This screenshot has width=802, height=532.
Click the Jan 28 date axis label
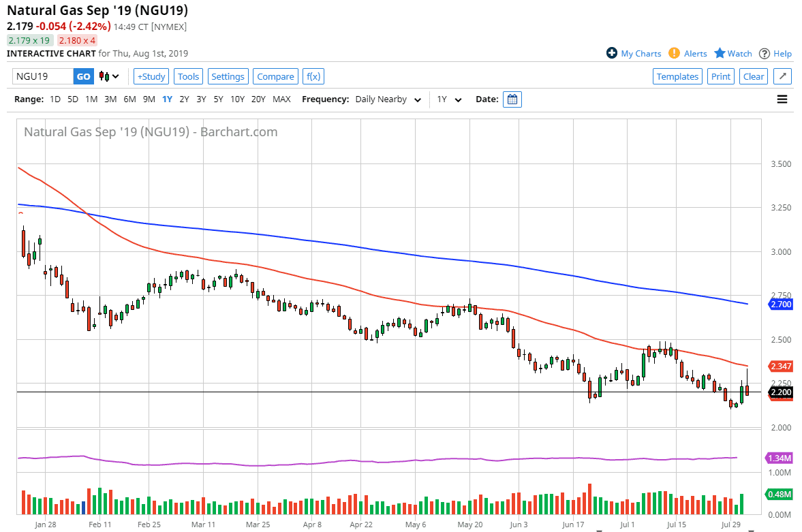click(46, 525)
